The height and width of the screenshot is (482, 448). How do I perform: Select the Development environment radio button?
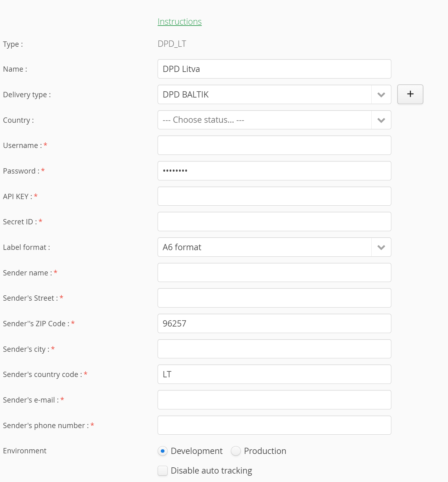tap(163, 451)
